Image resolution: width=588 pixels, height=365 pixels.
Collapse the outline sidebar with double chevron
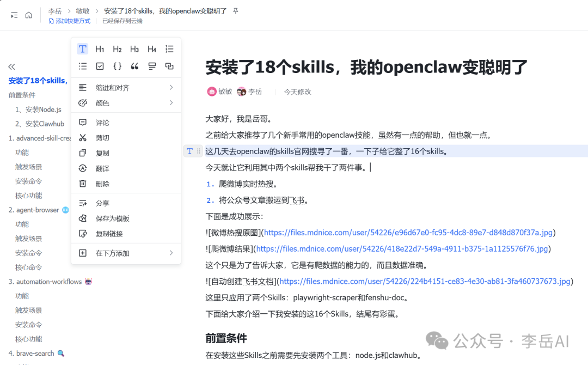[x=11, y=66]
